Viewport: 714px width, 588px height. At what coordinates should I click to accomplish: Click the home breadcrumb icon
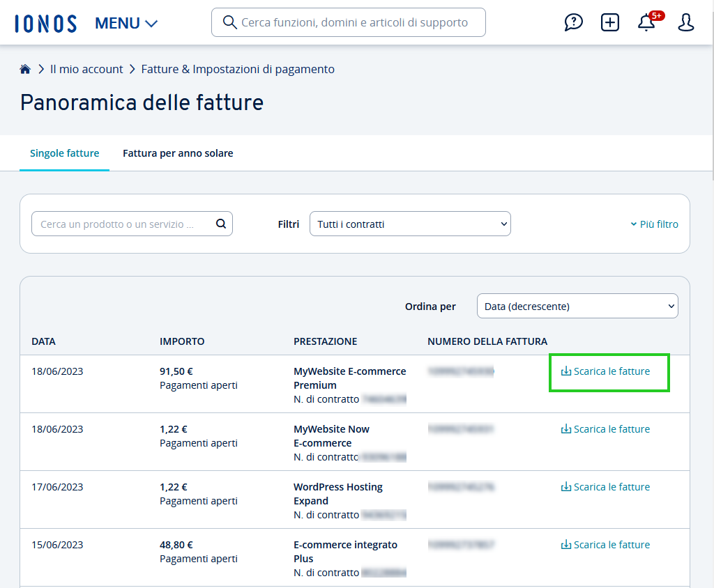tap(25, 69)
